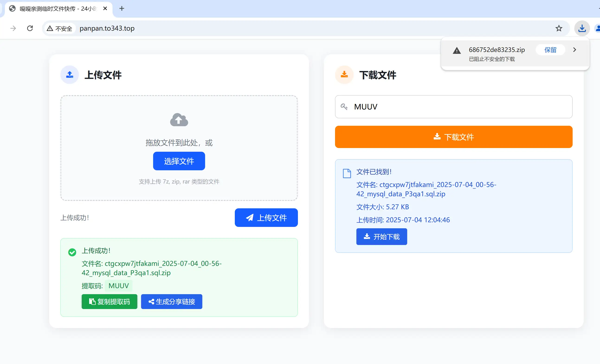Bookmark page with star icon
600x364 pixels.
click(x=559, y=29)
